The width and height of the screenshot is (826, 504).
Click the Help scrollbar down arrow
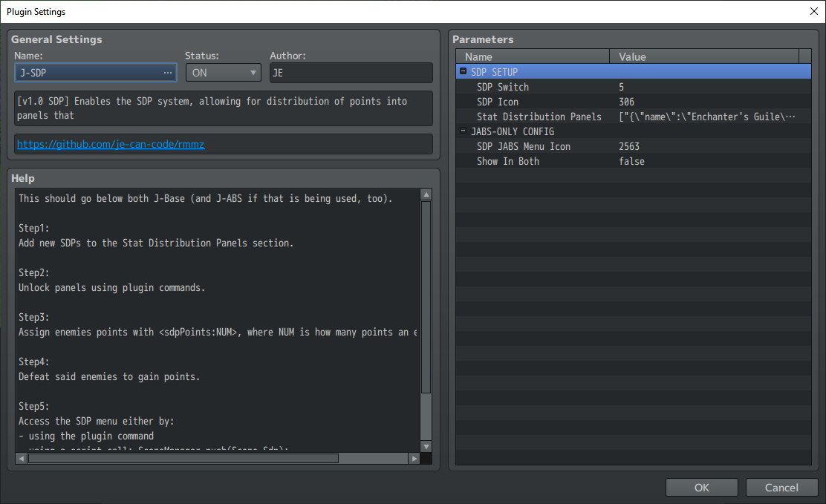point(426,447)
